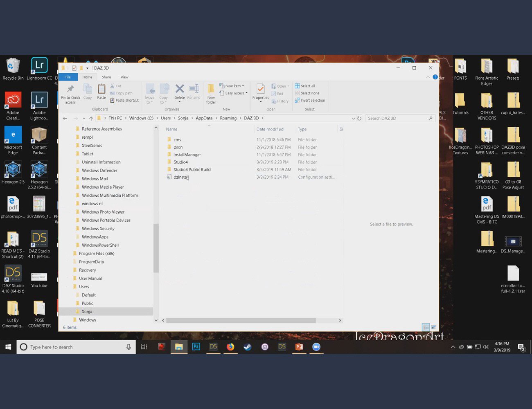Switch to Large icons view in status bar

click(433, 327)
